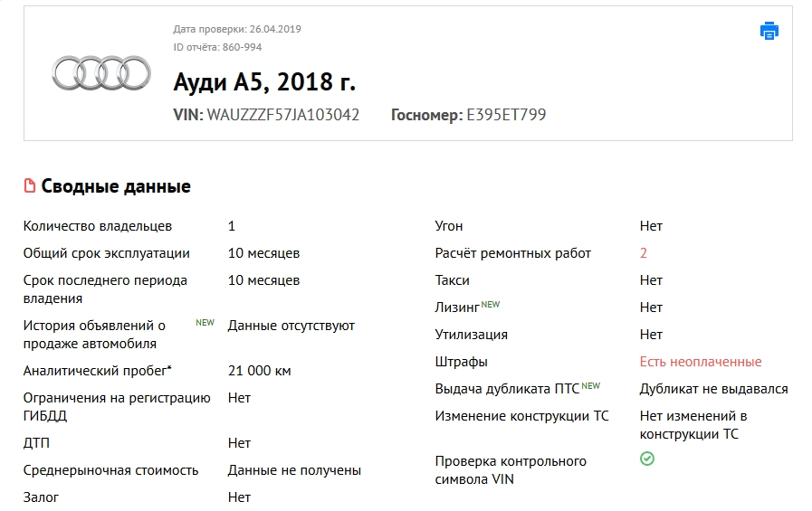The width and height of the screenshot is (812, 511).
Task: Click the title Ауди A5, 2018 г.
Action: tap(264, 81)
